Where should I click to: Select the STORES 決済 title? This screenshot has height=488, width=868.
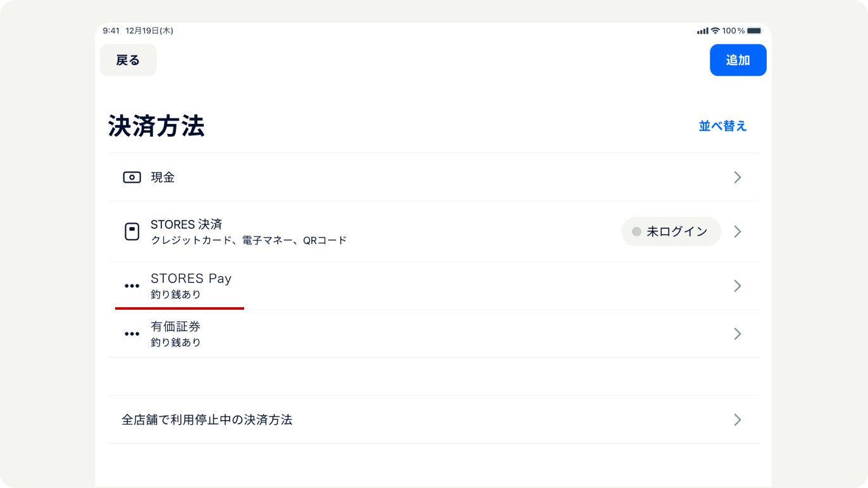pos(187,224)
